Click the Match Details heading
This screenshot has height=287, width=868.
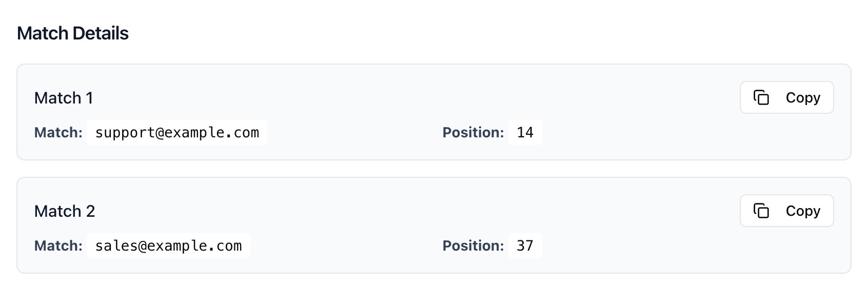[73, 33]
